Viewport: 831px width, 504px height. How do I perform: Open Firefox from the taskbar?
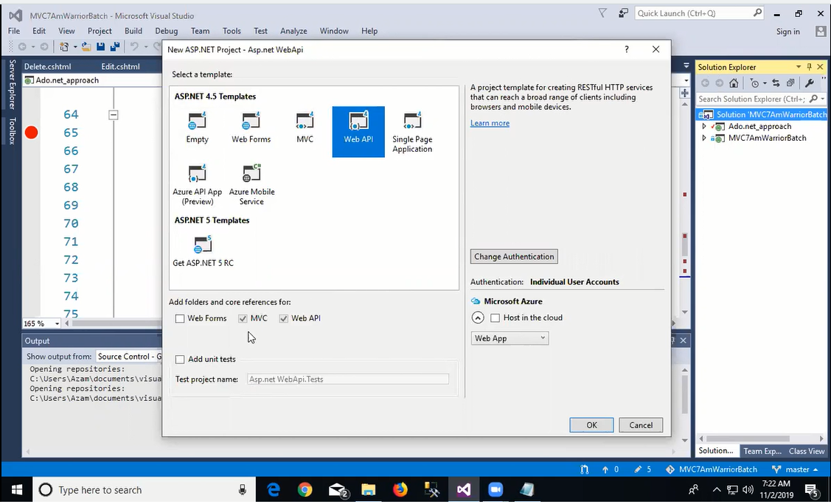click(400, 490)
